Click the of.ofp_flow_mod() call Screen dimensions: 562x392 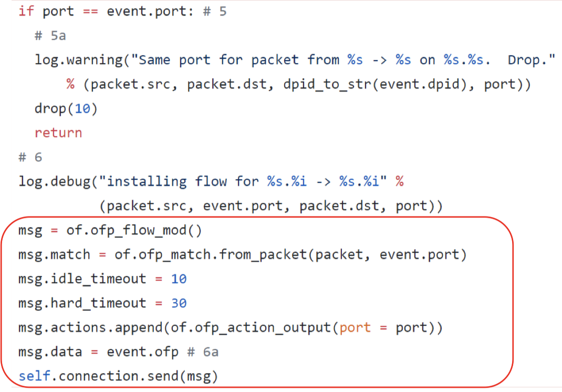(134, 230)
